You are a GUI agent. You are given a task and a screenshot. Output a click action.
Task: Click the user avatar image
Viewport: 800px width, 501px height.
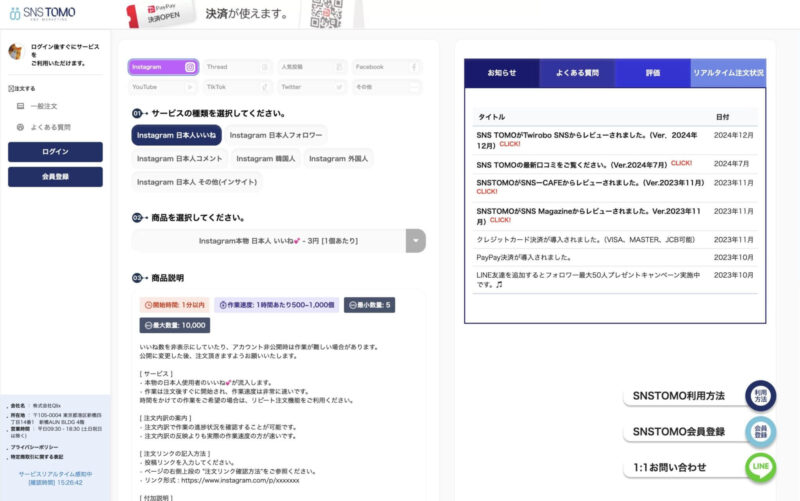16,51
